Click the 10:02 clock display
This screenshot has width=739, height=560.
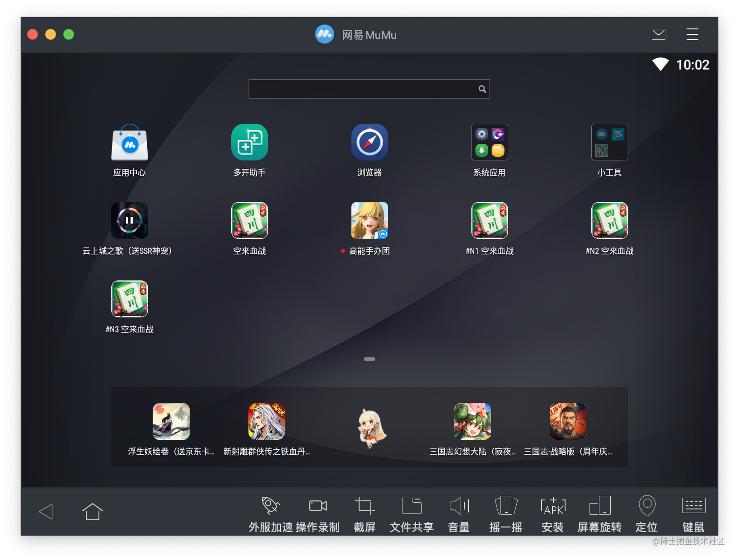click(693, 65)
